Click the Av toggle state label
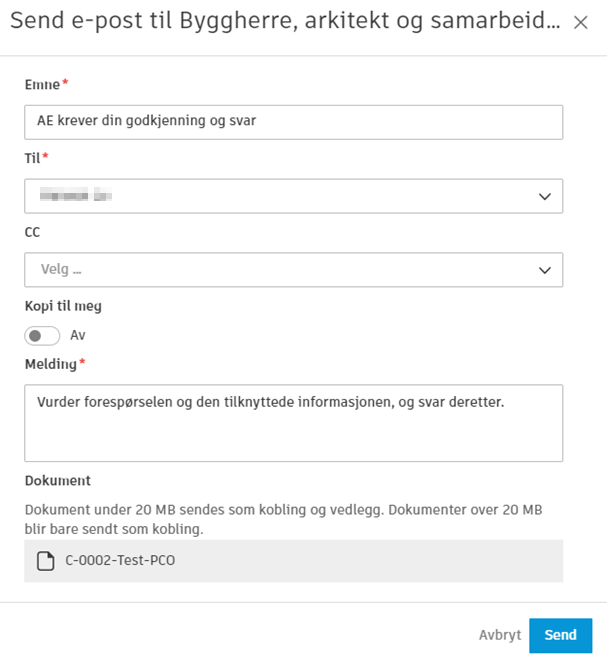This screenshot has height=663, width=607. coord(78,335)
